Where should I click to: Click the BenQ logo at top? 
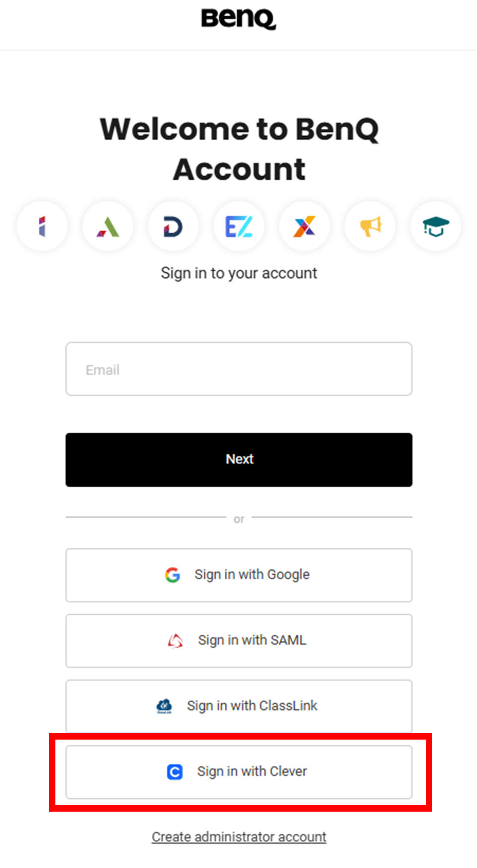point(238,19)
